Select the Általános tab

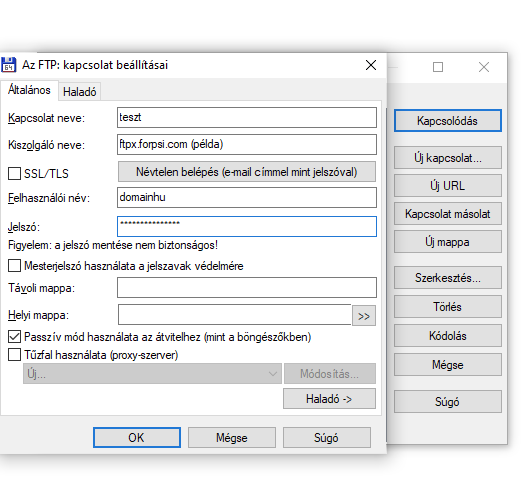29,90
